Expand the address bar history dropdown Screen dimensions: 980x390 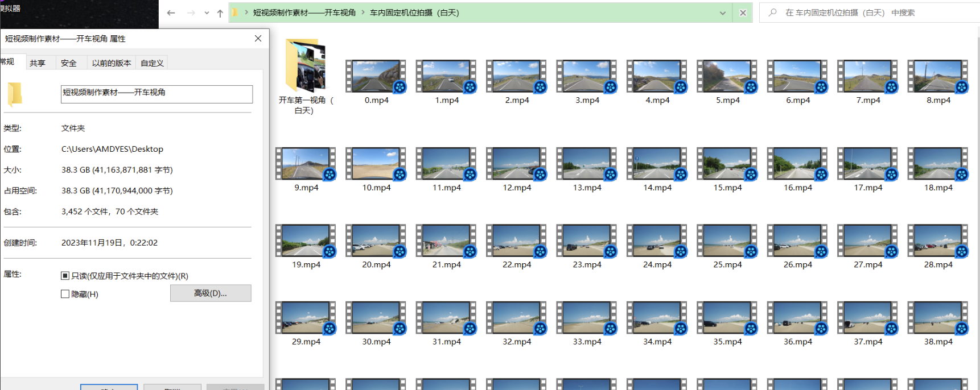pyautogui.click(x=722, y=13)
